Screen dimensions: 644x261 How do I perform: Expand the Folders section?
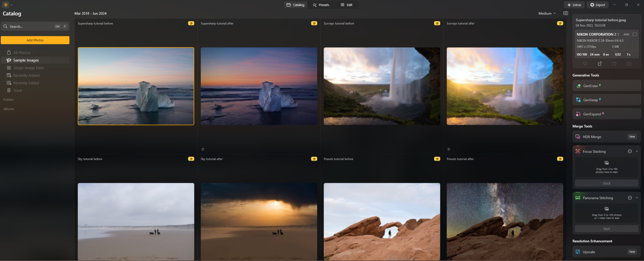tap(9, 100)
